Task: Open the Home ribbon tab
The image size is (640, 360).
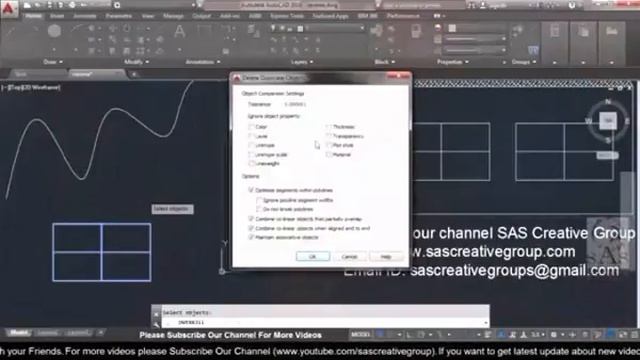Action: 33,16
